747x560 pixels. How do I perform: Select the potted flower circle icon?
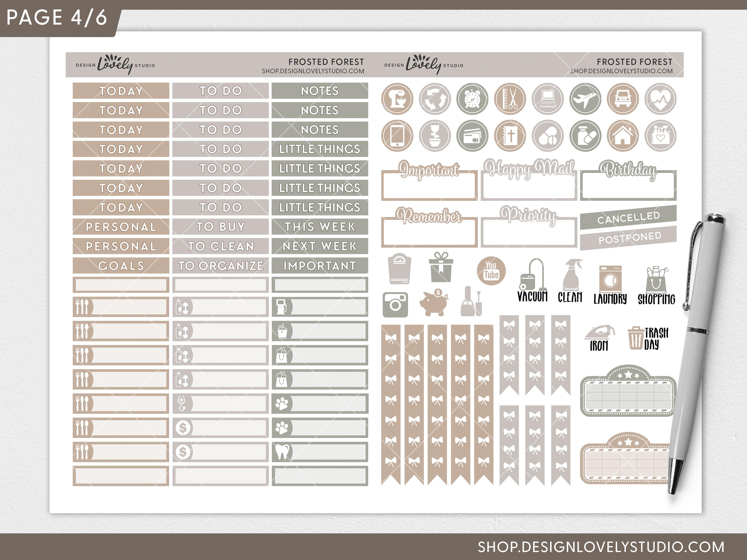point(435,136)
